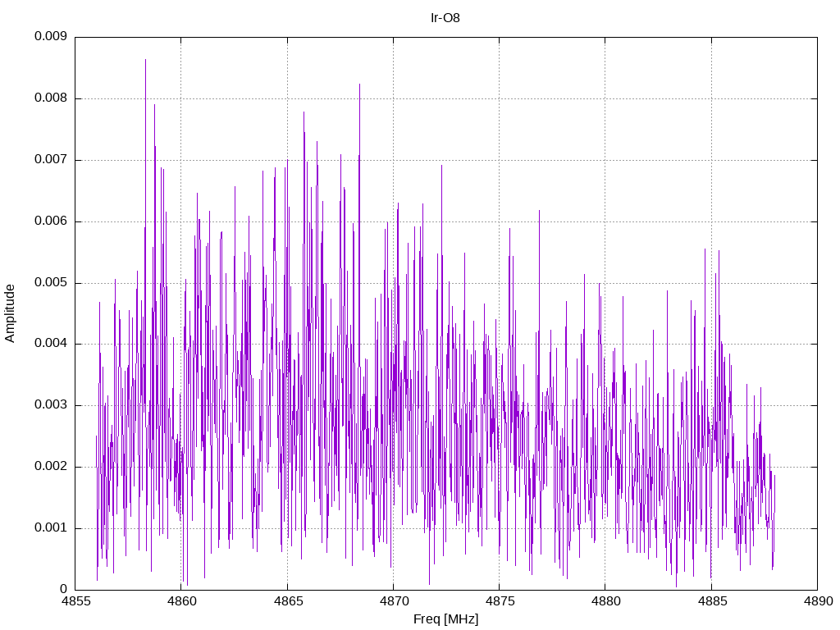Select the 4875 x-axis tick label
Image resolution: width=840 pixels, height=630 pixels.
[x=500, y=601]
